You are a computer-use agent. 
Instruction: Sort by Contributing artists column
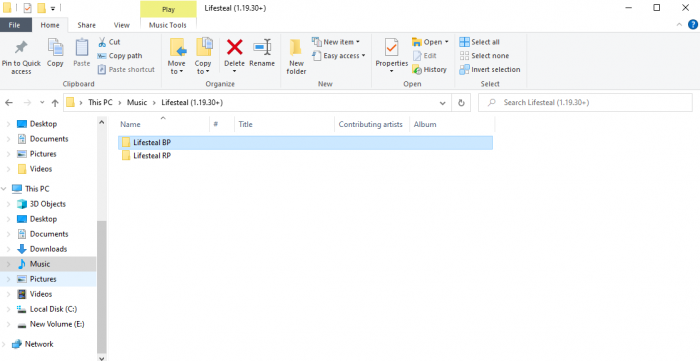click(371, 124)
